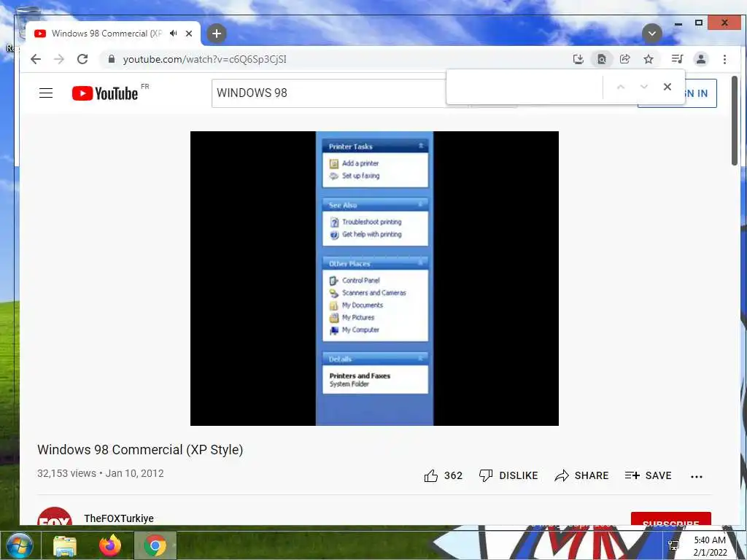Click the DISLIKE button

508,475
